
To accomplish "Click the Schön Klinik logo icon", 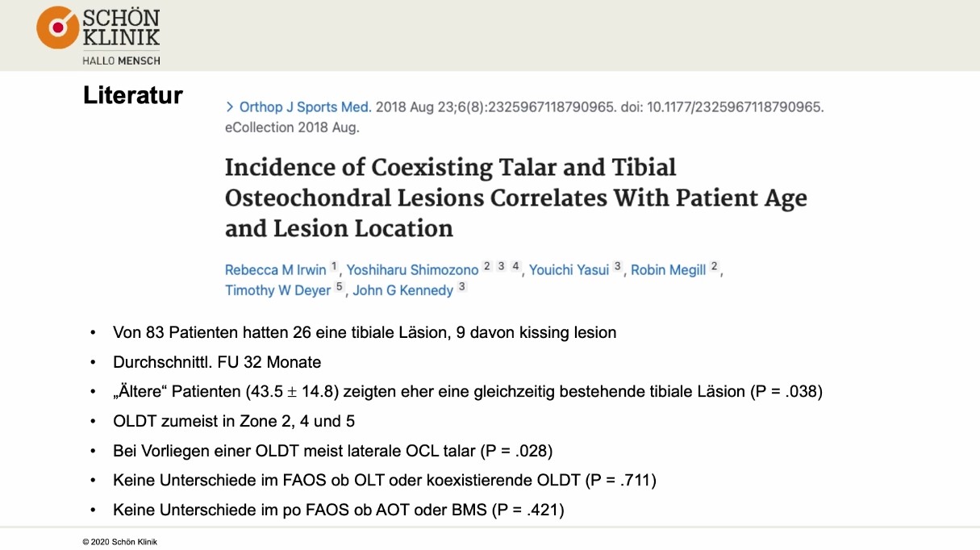I will (58, 28).
